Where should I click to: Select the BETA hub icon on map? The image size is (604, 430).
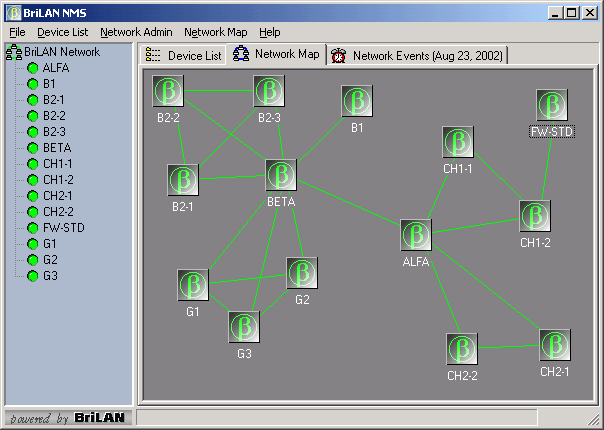click(x=281, y=175)
